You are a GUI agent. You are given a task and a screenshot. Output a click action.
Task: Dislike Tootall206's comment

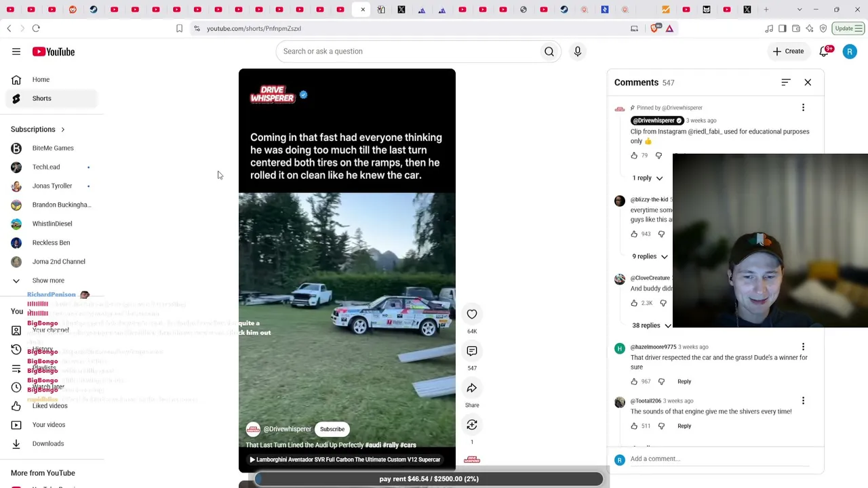coord(662,426)
